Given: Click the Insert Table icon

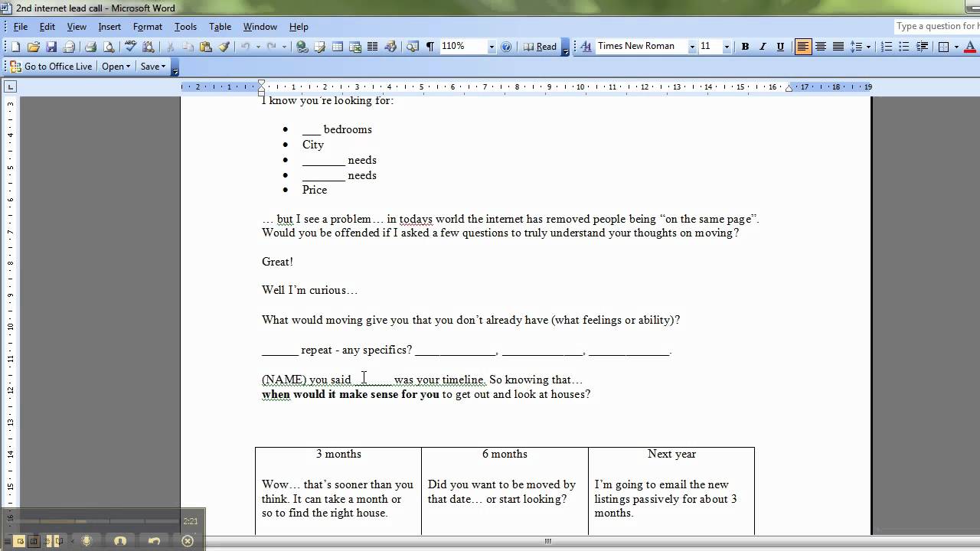Looking at the screenshot, I should pos(337,47).
